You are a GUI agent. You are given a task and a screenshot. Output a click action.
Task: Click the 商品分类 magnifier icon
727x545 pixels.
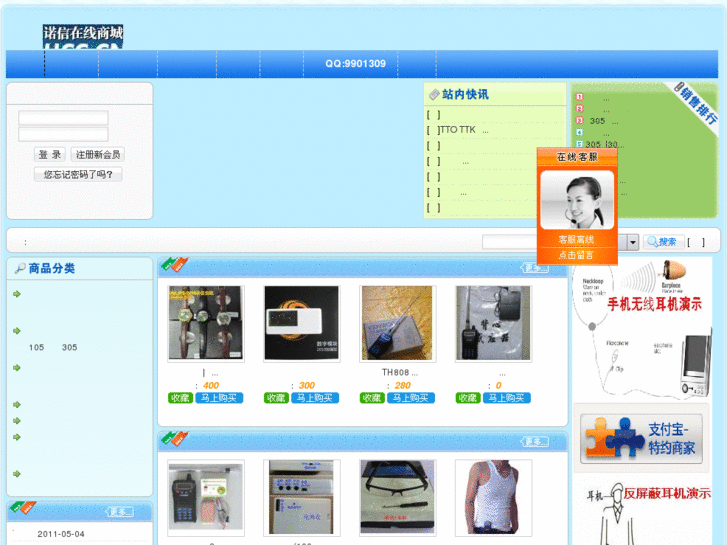click(20, 268)
